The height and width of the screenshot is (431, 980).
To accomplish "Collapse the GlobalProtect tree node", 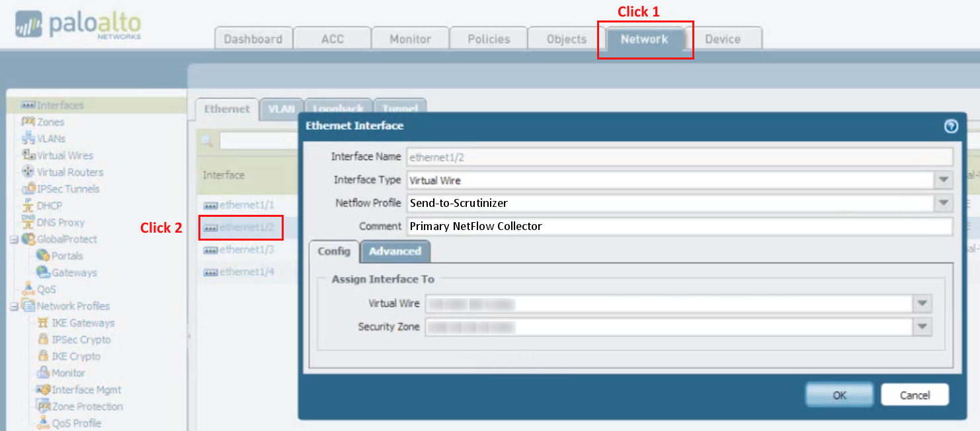I will [x=13, y=239].
